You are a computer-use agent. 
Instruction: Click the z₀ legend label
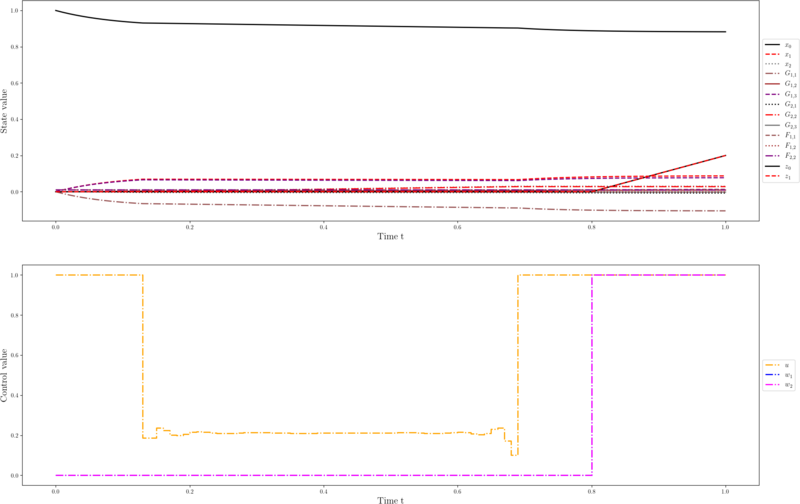(x=788, y=166)
